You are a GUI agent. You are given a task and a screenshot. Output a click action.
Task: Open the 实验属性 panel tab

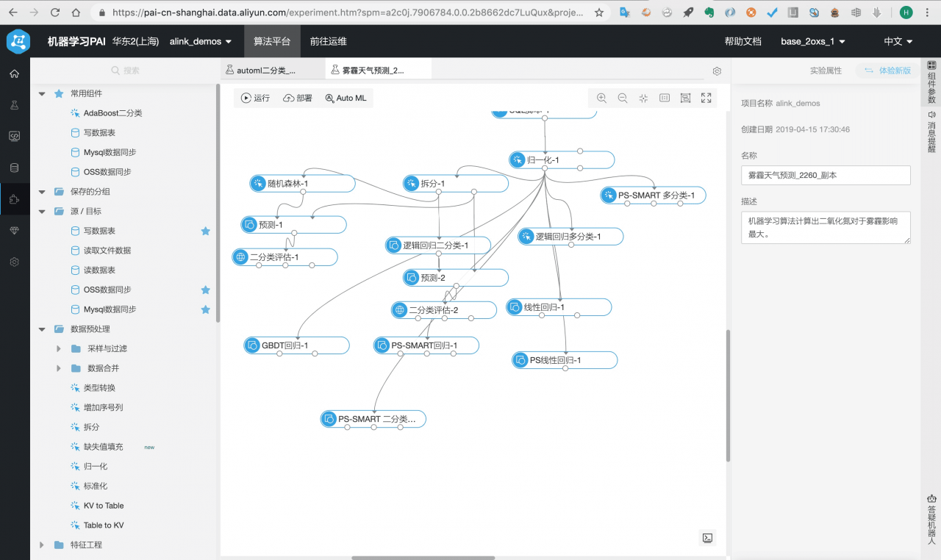826,71
